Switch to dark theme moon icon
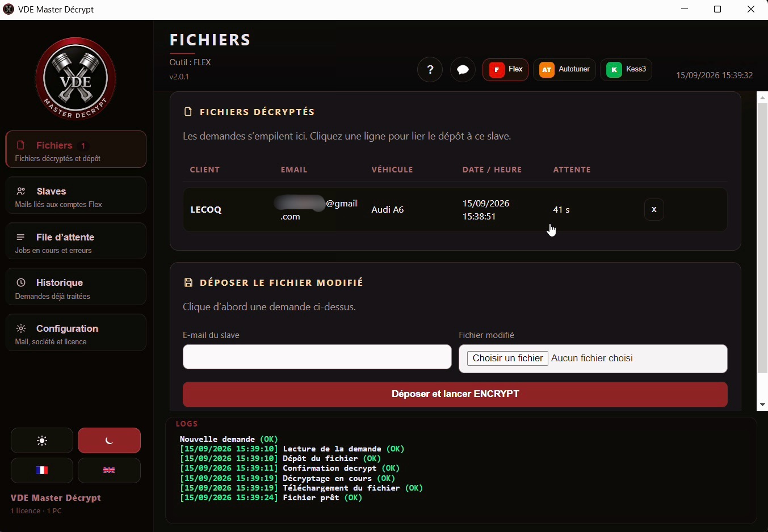768x532 pixels. (109, 441)
